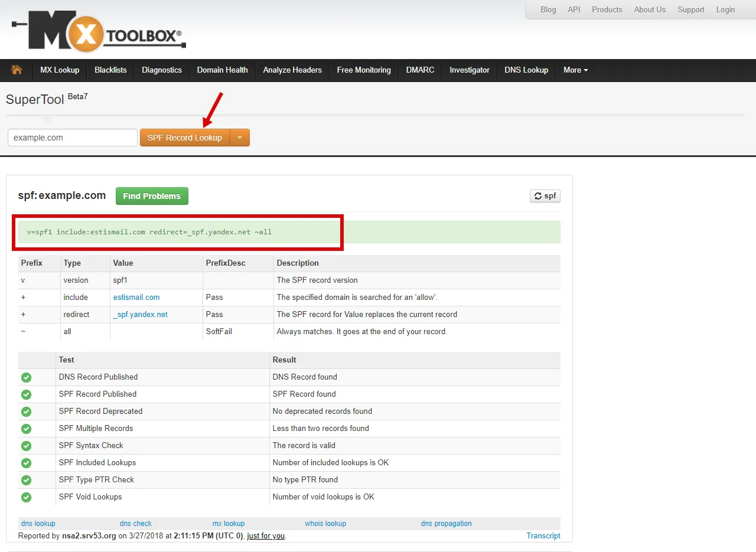Screen dimensions: 756x552
Task: Click green check icon for DNS Record Published
Action: click(x=26, y=377)
